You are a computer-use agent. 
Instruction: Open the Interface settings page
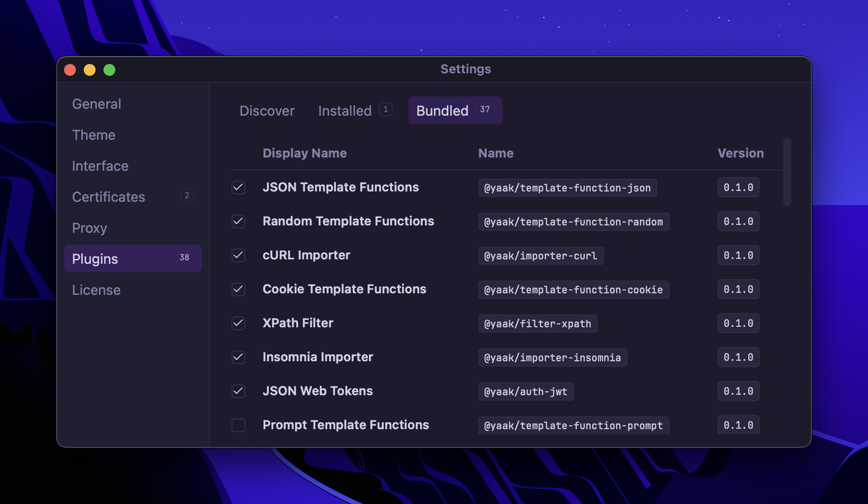coord(100,166)
